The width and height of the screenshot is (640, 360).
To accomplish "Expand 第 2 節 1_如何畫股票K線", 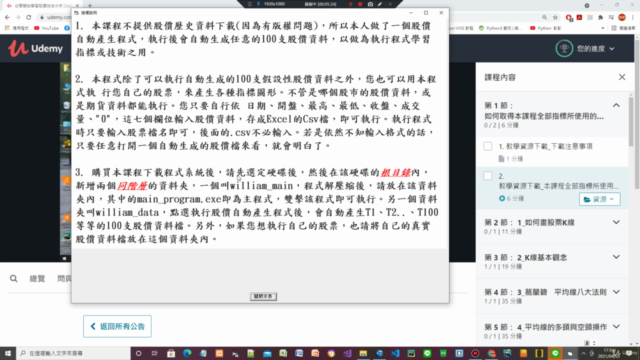I will tap(616, 222).
